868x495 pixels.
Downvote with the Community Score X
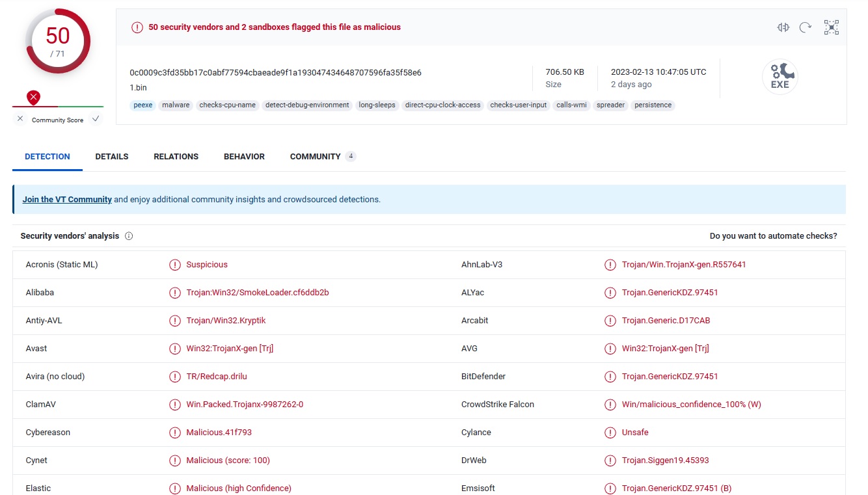point(20,119)
